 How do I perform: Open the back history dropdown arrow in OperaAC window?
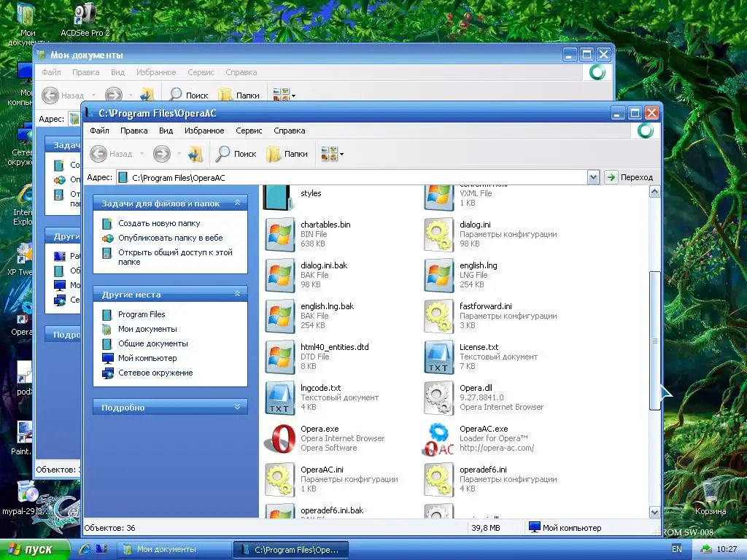pos(142,154)
